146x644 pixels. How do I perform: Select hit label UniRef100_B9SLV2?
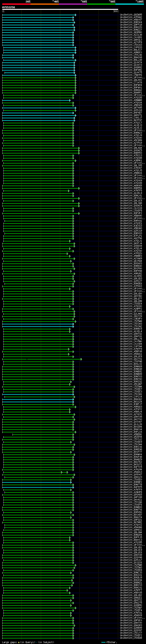pyautogui.click(x=131, y=364)
